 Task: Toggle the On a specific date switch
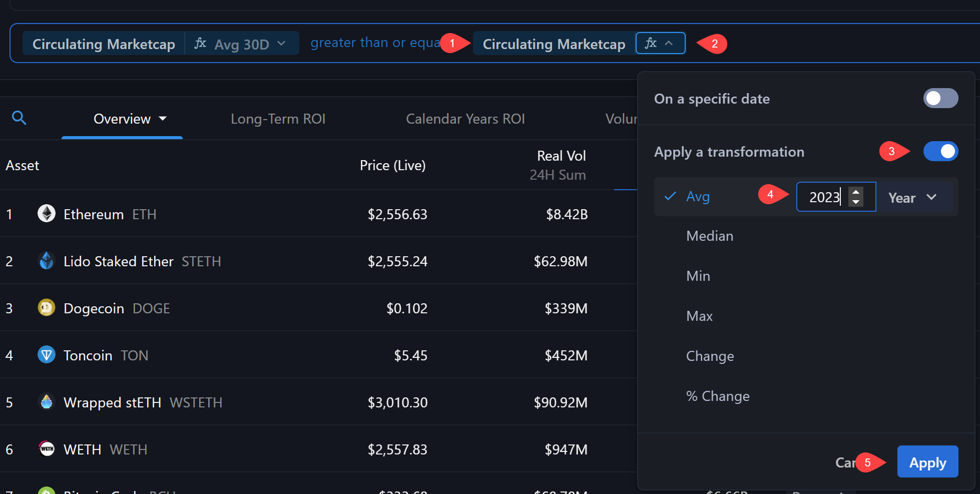940,98
